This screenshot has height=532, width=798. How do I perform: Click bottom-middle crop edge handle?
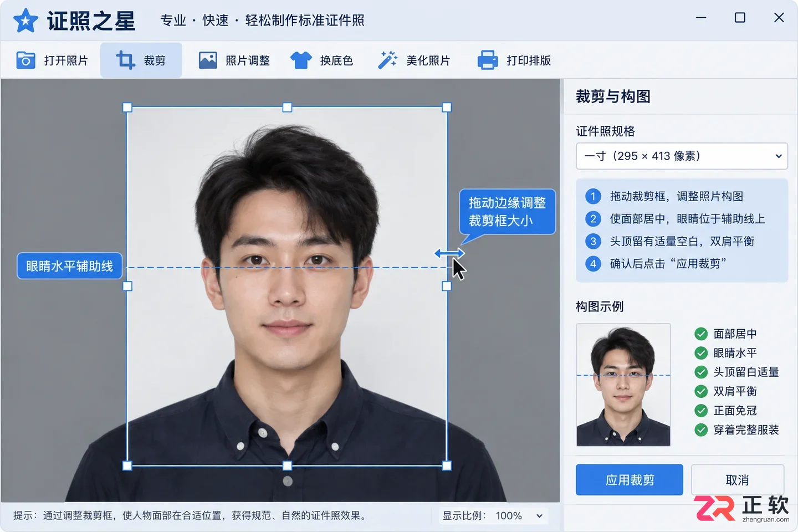click(x=287, y=465)
